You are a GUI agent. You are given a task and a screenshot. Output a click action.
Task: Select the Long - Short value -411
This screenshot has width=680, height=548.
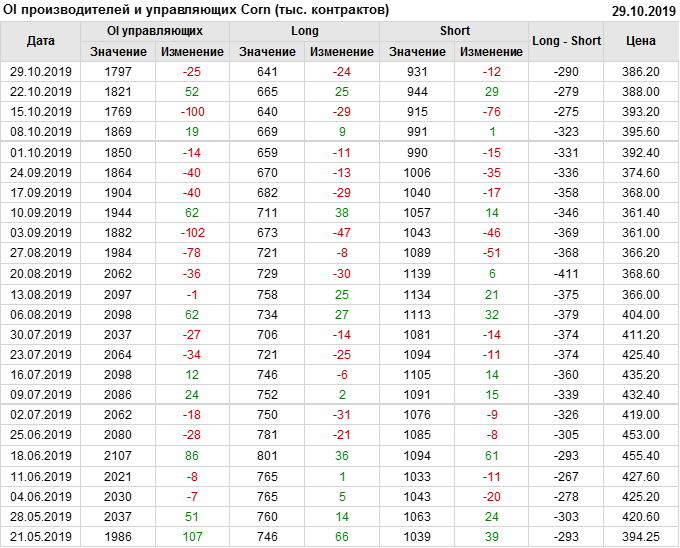(x=567, y=273)
